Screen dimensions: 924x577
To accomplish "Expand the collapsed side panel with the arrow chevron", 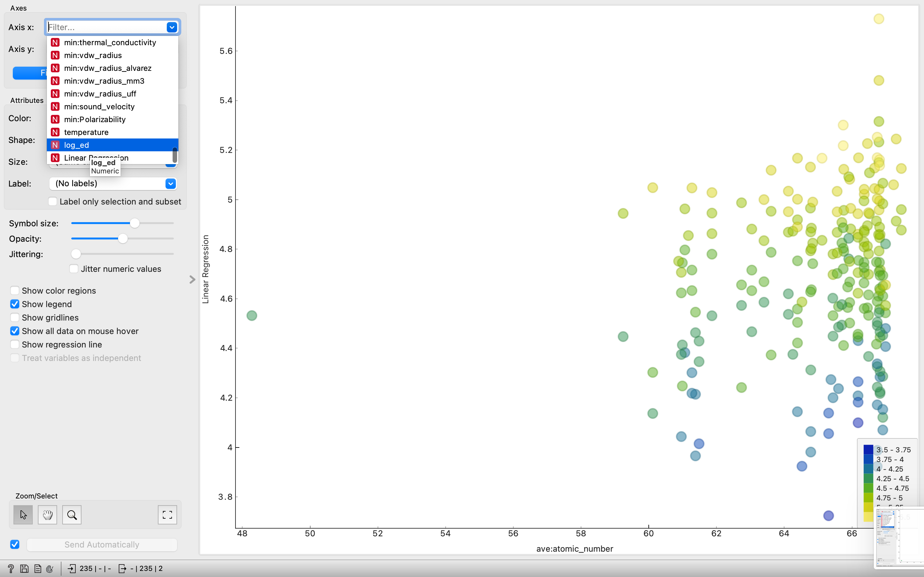I will 192,279.
